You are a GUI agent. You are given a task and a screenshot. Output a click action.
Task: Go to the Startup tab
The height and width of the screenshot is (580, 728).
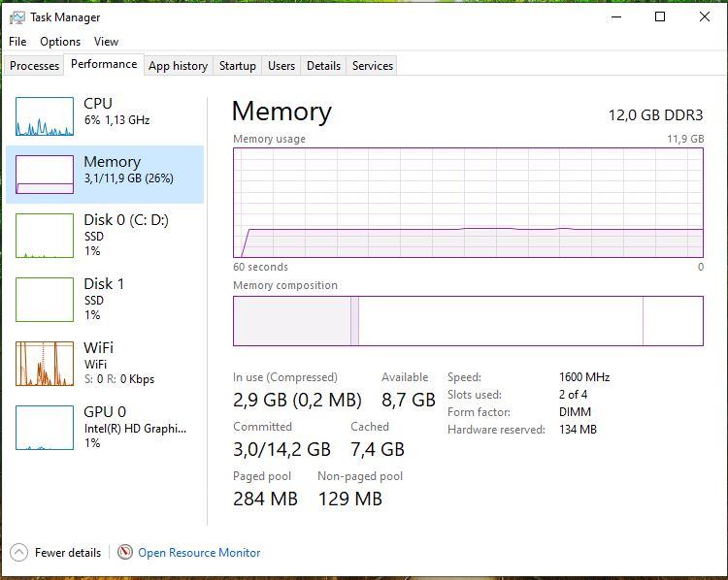[x=238, y=66]
